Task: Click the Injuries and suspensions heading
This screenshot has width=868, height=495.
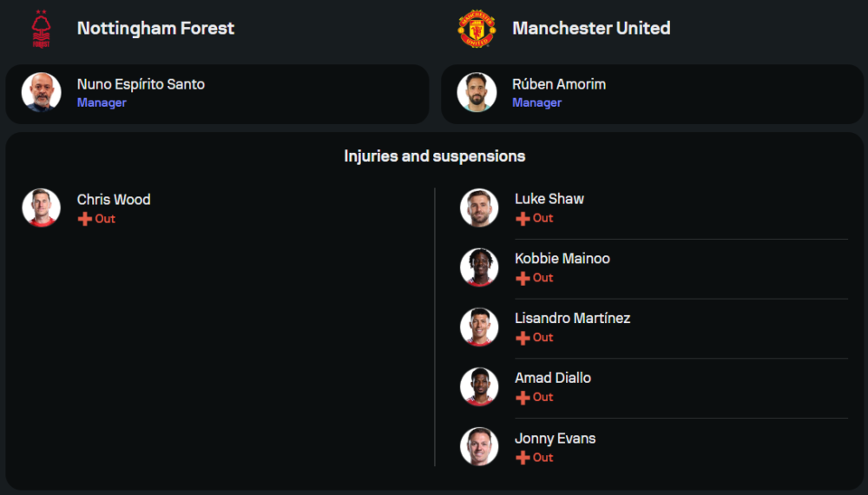Action: click(434, 156)
